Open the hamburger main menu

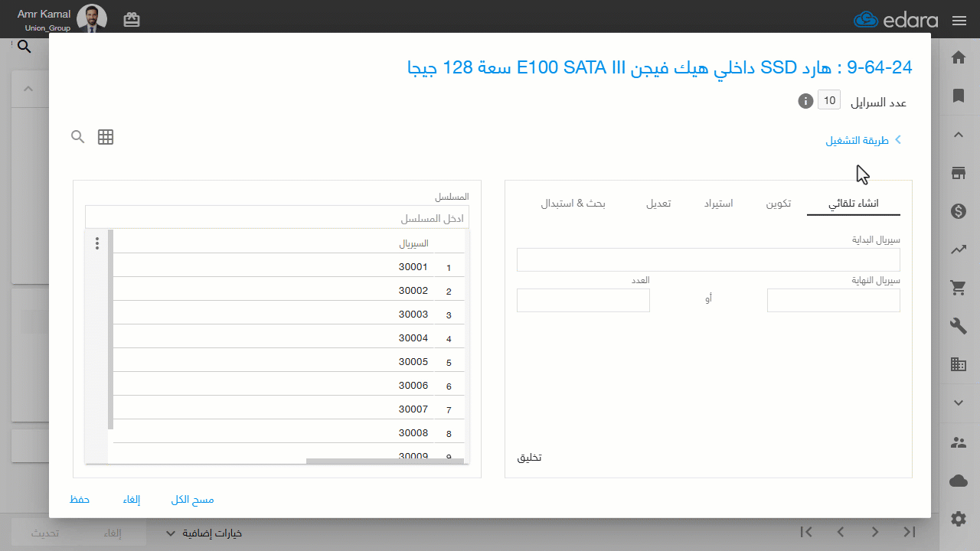click(959, 21)
